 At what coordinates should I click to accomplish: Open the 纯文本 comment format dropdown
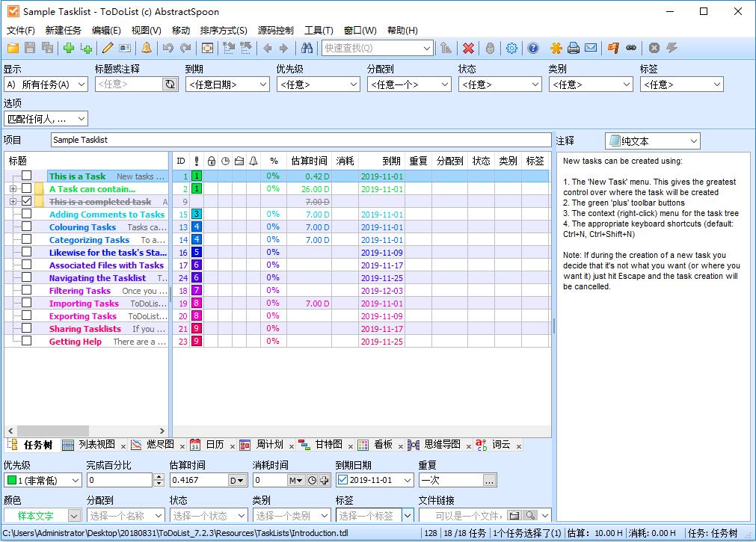coord(652,141)
